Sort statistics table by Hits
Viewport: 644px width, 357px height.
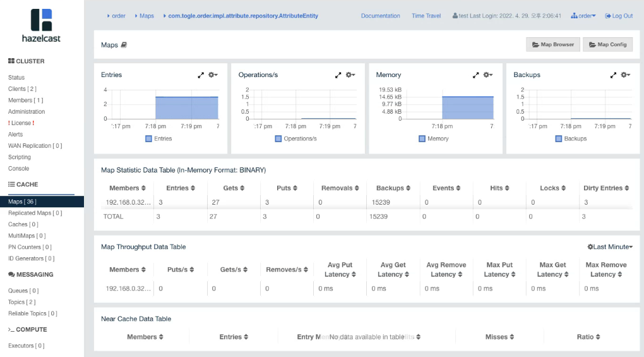500,188
